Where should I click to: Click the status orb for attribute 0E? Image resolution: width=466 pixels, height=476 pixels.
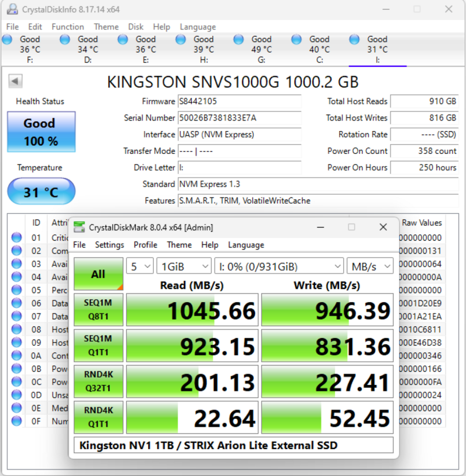coord(17,408)
